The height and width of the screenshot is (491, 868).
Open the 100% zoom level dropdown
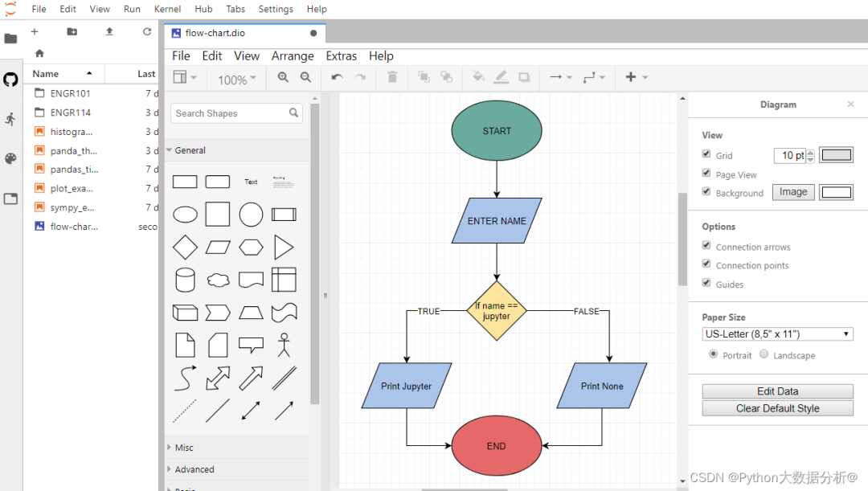[x=237, y=80]
